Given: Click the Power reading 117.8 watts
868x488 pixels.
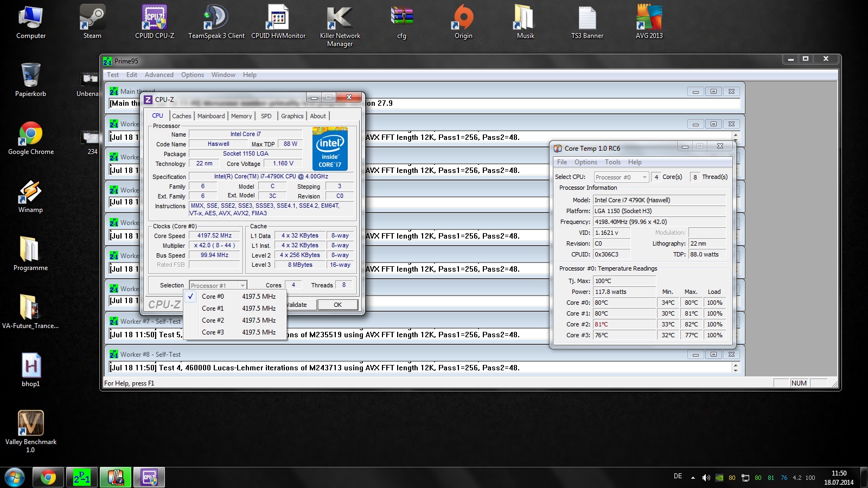Looking at the screenshot, I should point(624,292).
